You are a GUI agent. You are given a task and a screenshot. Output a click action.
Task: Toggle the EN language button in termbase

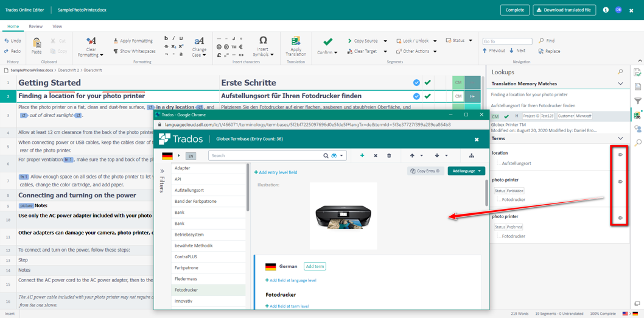(190, 156)
